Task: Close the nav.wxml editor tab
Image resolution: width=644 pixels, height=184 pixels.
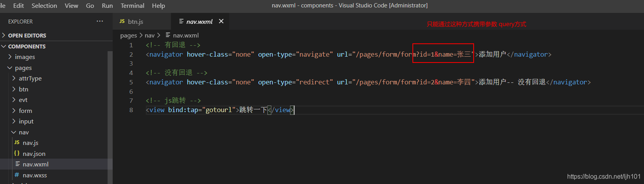Action: (221, 21)
